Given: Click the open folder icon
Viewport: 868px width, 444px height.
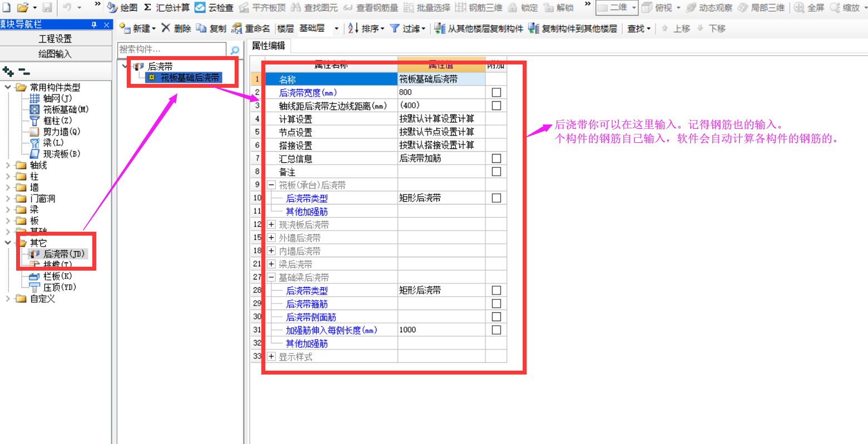Looking at the screenshot, I should tap(23, 7).
